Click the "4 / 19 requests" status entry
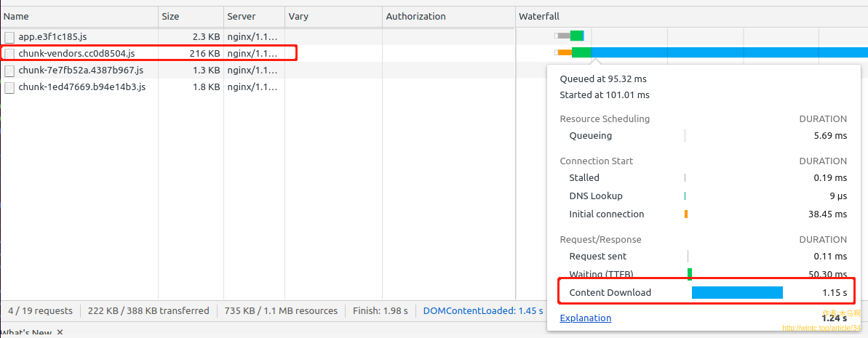The image size is (868, 338). [x=41, y=311]
